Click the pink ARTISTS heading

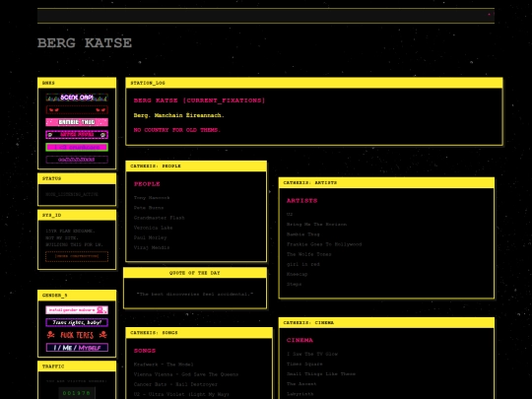302,201
